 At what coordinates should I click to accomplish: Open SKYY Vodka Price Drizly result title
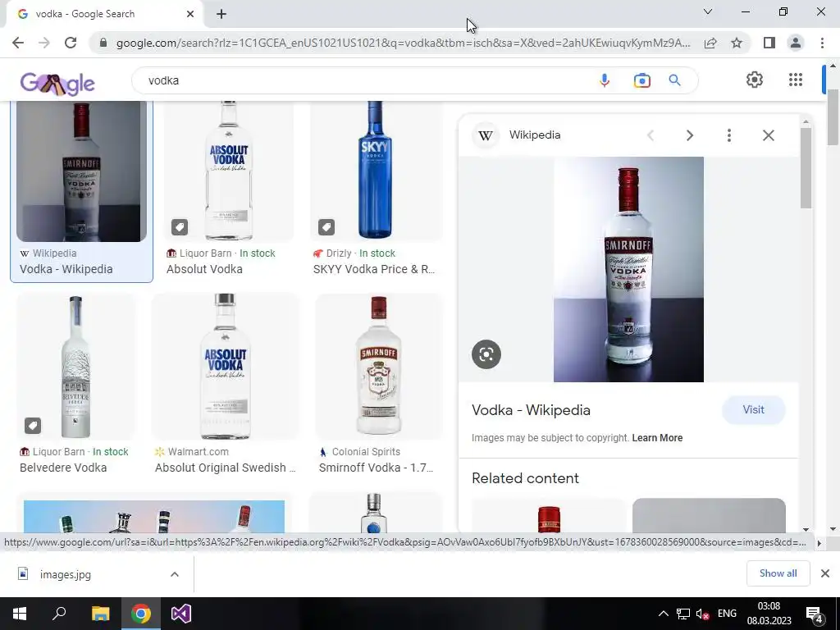pyautogui.click(x=374, y=269)
